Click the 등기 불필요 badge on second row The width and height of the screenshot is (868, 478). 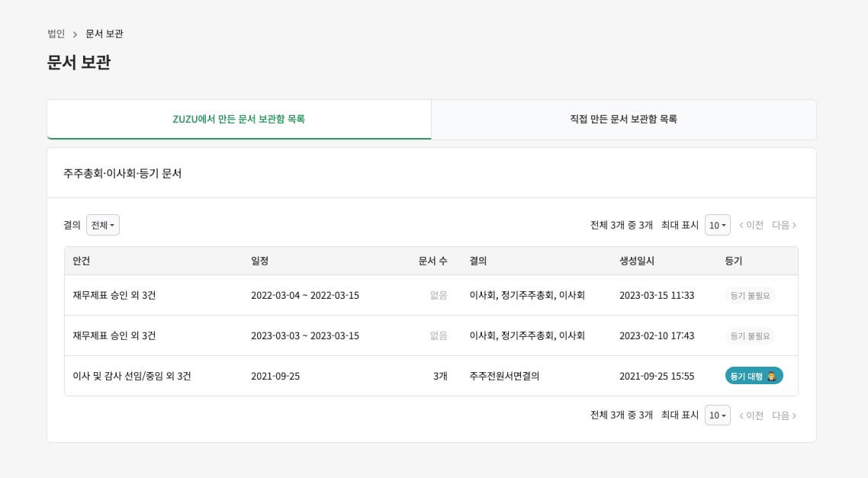click(x=750, y=335)
